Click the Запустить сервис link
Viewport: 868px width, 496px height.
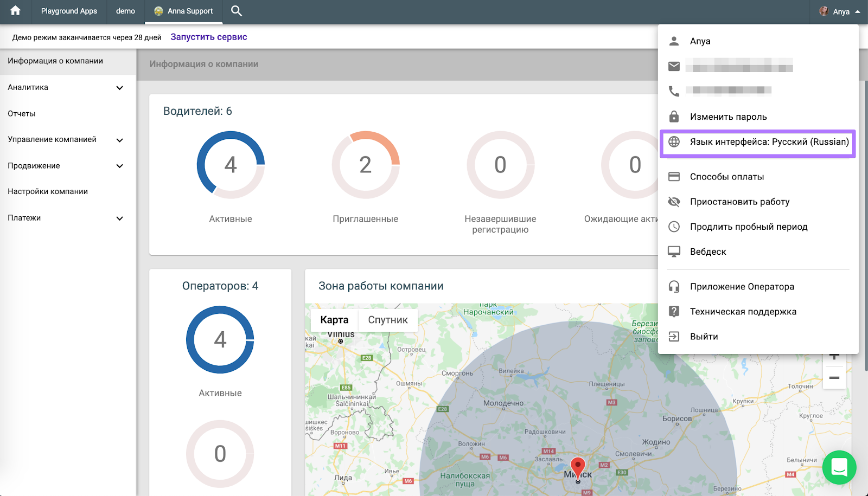(209, 37)
